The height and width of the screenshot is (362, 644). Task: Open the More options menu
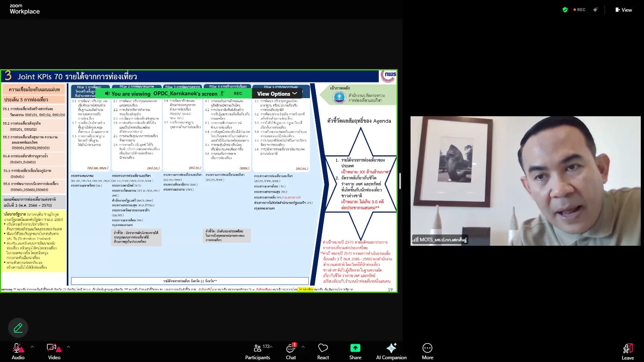point(427,351)
